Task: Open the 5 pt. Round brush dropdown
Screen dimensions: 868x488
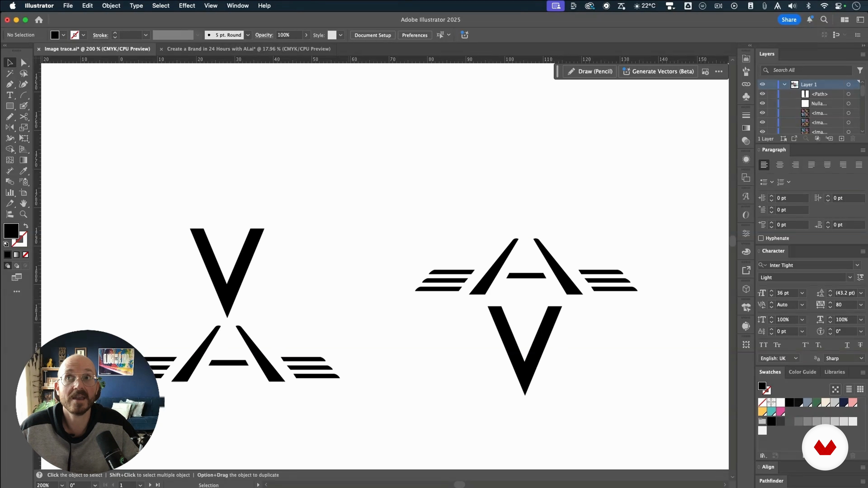Action: pyautogui.click(x=248, y=35)
